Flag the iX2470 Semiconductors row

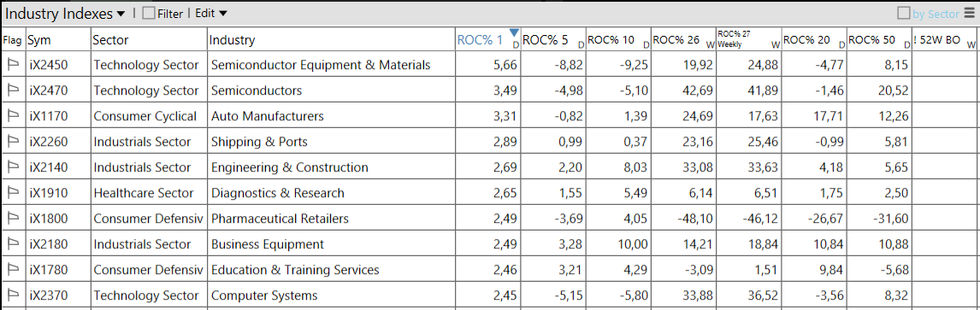pos(13,91)
